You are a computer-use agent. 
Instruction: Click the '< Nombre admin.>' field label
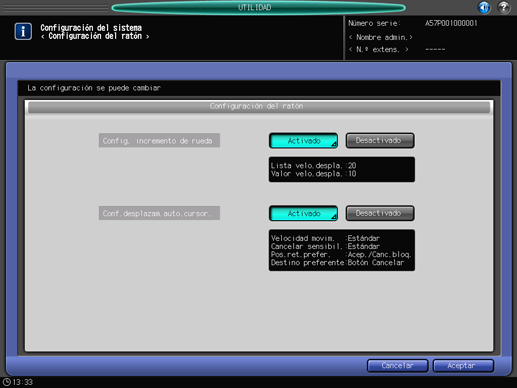381,37
